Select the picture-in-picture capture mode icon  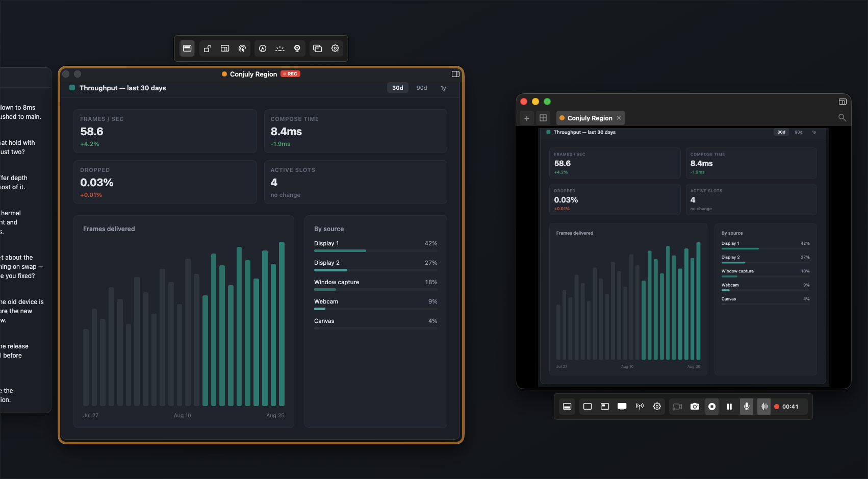(605, 407)
